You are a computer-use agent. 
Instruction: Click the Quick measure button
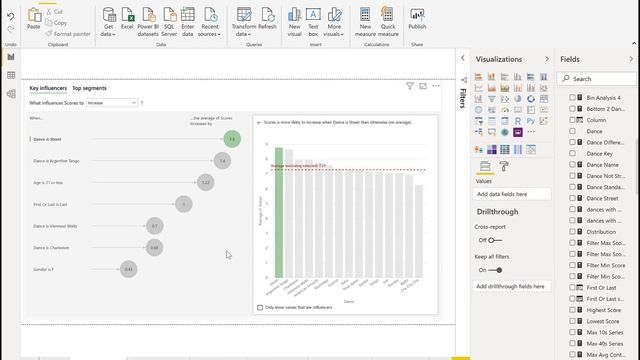pos(388,22)
